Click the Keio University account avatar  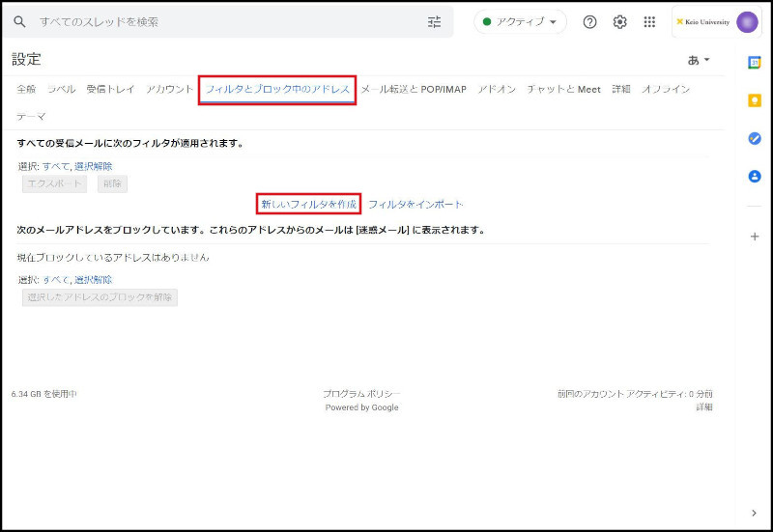click(x=747, y=21)
